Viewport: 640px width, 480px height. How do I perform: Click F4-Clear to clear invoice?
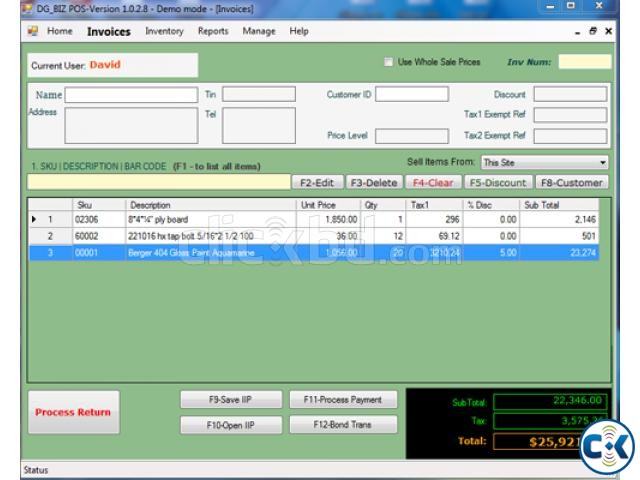click(433, 183)
